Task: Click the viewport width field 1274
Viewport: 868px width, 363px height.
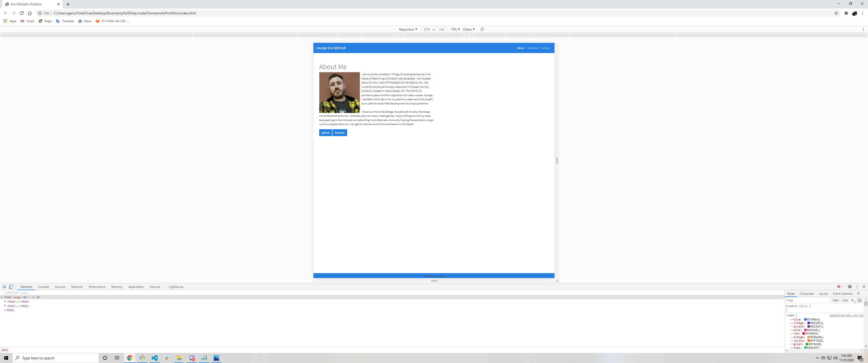Action: [427, 29]
